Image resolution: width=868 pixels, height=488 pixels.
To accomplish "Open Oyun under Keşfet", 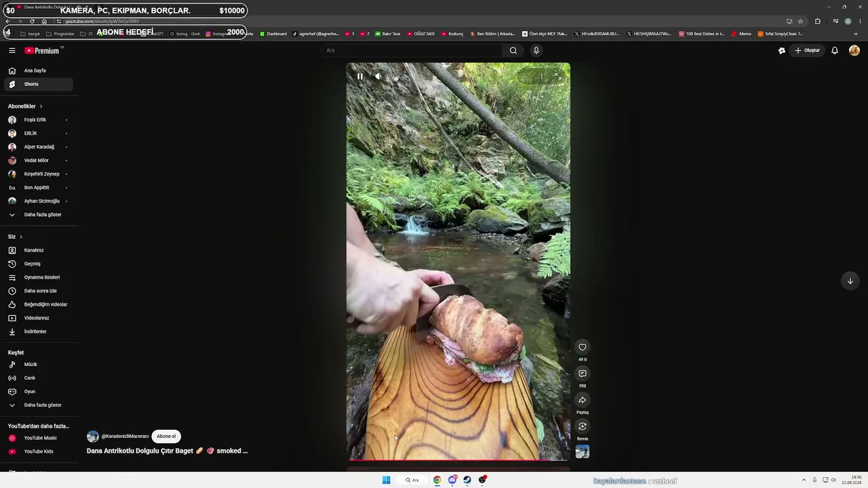I will tap(39, 392).
